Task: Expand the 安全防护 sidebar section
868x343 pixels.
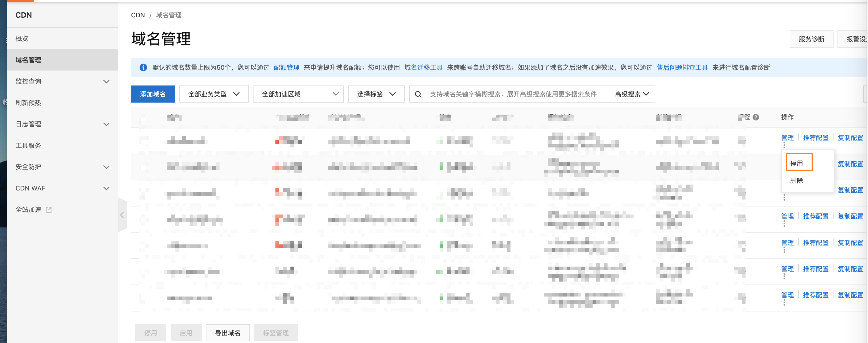Action: tap(106, 167)
